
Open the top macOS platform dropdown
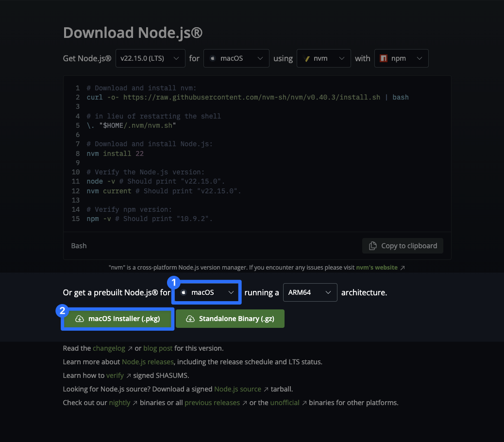coord(236,58)
